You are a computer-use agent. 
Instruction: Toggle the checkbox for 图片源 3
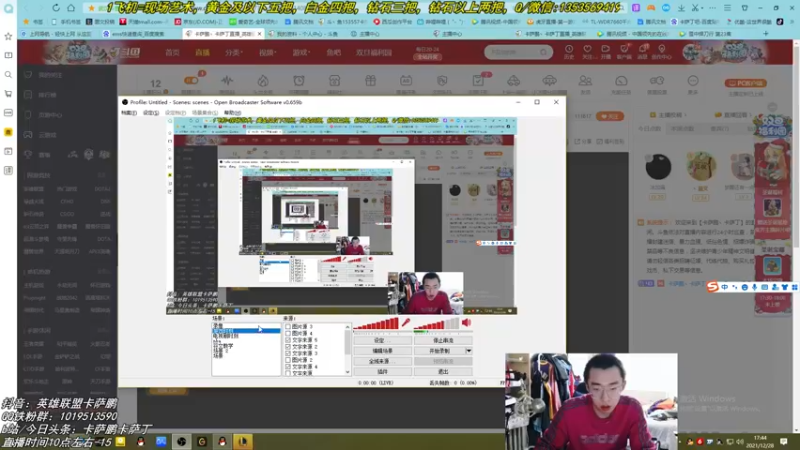288,326
